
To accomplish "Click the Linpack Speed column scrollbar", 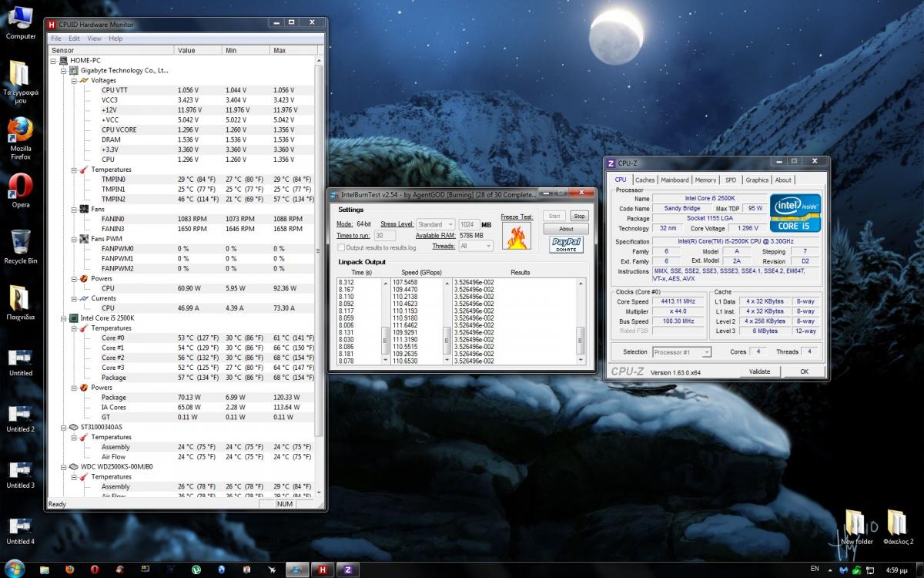I will point(447,322).
